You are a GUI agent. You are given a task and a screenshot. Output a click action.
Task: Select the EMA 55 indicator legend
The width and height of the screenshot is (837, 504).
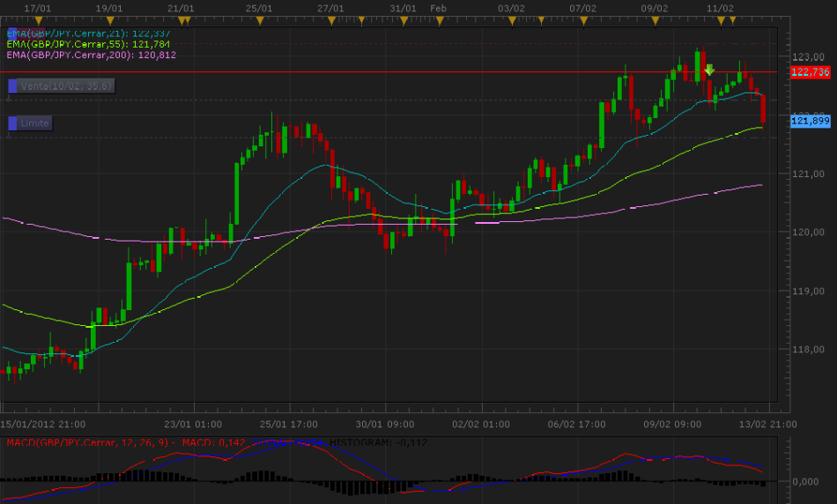pos(88,43)
